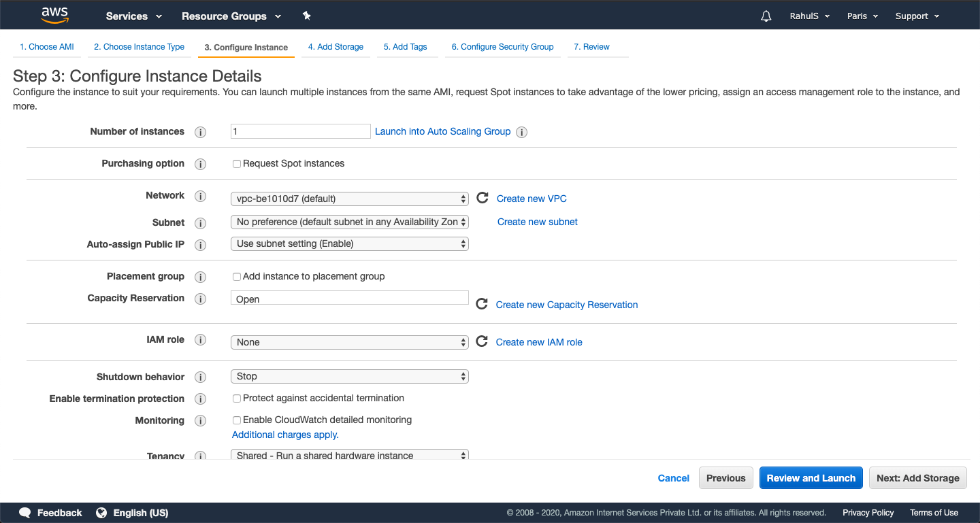The image size is (980, 523).
Task: Click the Review and Launch button
Action: [x=811, y=478]
